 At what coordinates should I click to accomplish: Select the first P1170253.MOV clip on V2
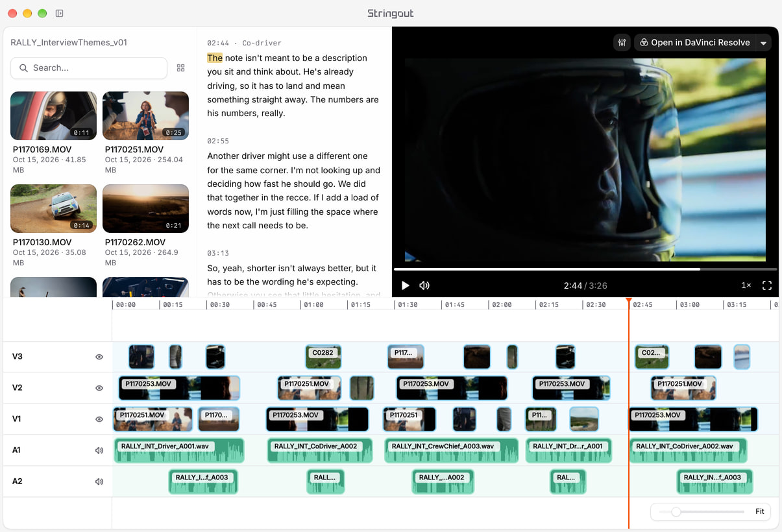click(x=179, y=388)
